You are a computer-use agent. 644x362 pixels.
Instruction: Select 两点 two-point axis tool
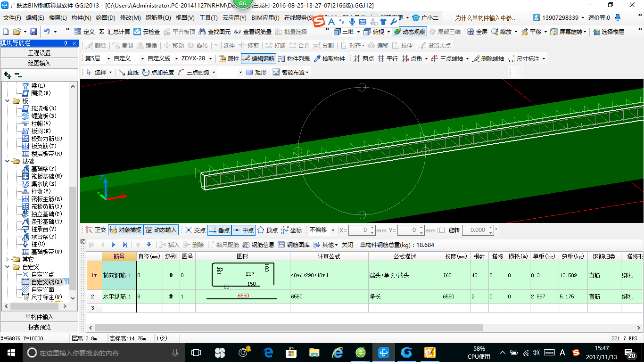363,58
